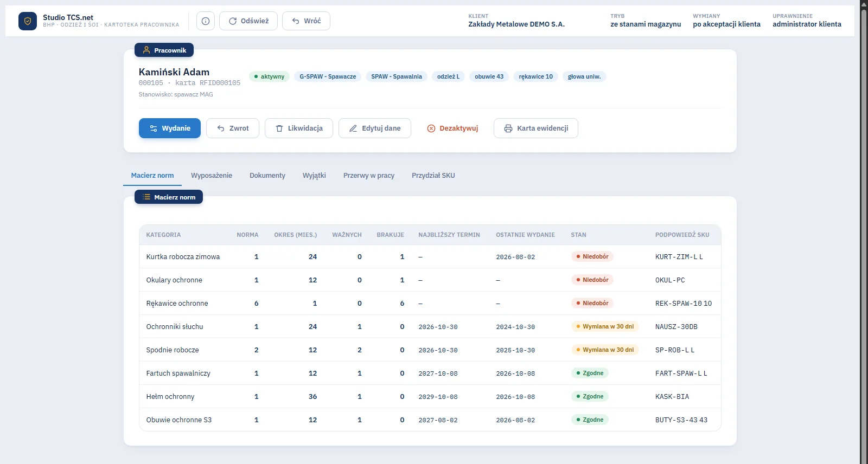Click the Studio TCS.net shield logo
Viewport: 868px width, 464px height.
pyautogui.click(x=28, y=21)
